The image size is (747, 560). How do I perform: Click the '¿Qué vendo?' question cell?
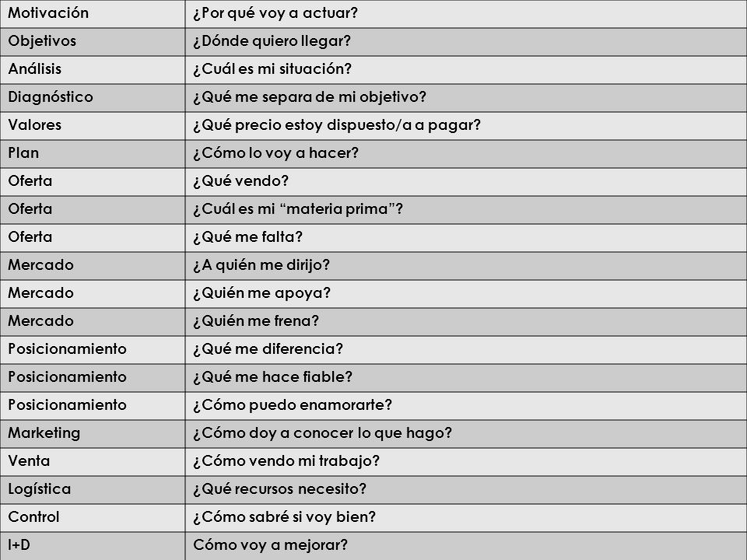tap(466, 181)
